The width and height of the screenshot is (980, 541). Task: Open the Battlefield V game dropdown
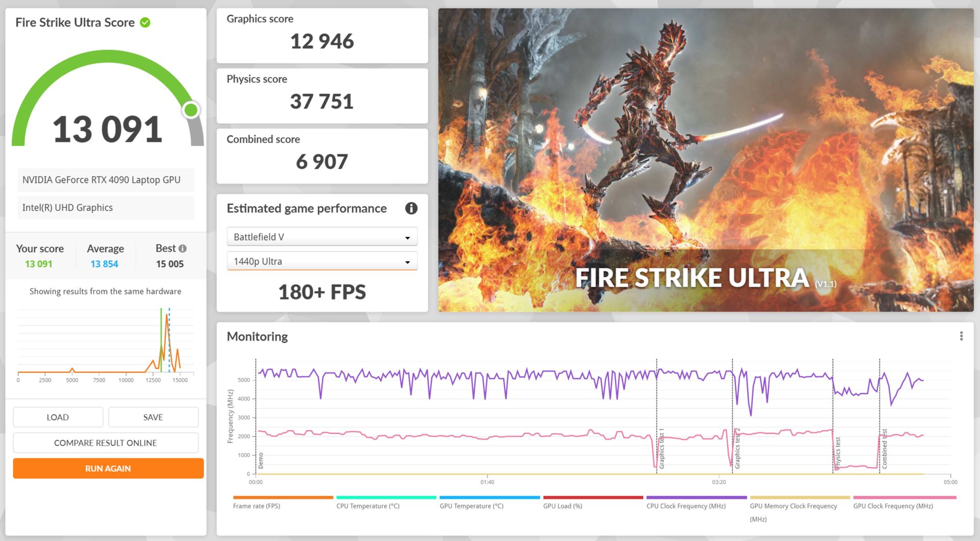322,237
